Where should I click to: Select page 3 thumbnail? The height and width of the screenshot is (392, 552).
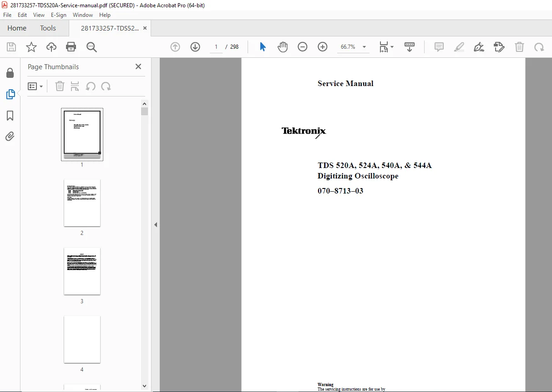pos(82,271)
